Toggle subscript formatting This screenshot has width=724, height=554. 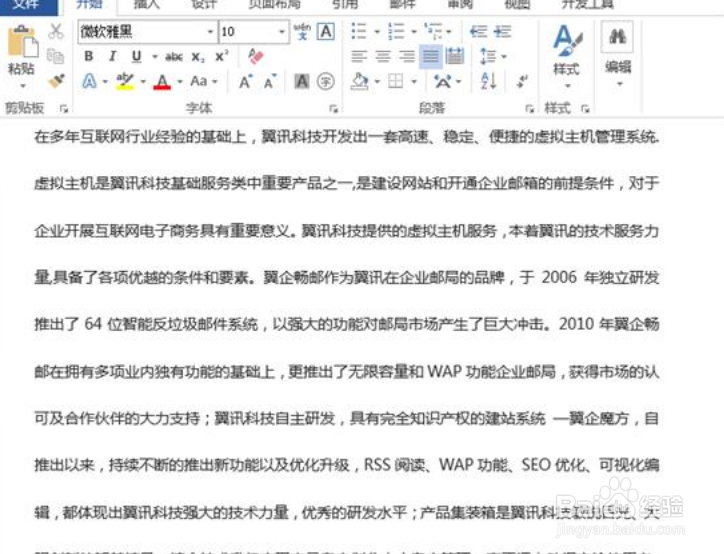[x=198, y=57]
